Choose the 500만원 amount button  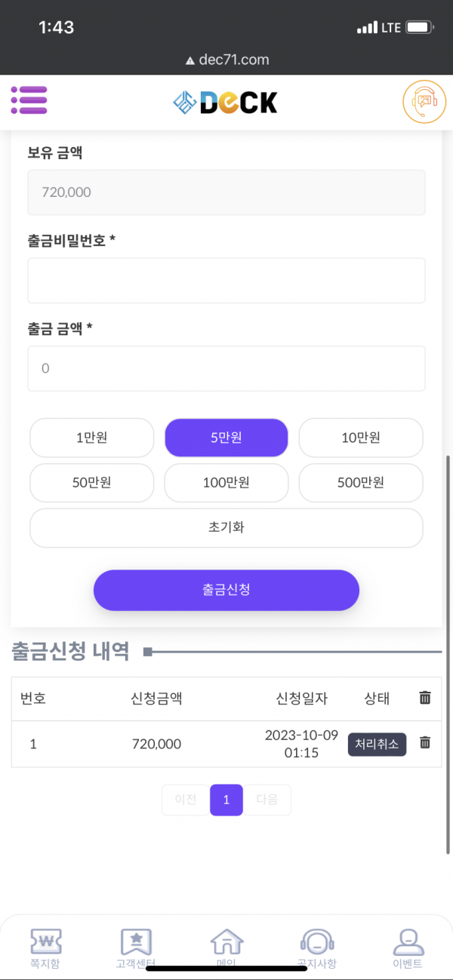click(361, 483)
